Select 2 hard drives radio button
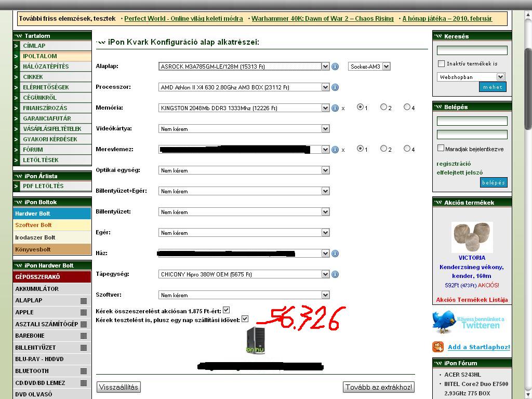Image resolution: width=532 pixels, height=399 pixels. click(x=383, y=148)
